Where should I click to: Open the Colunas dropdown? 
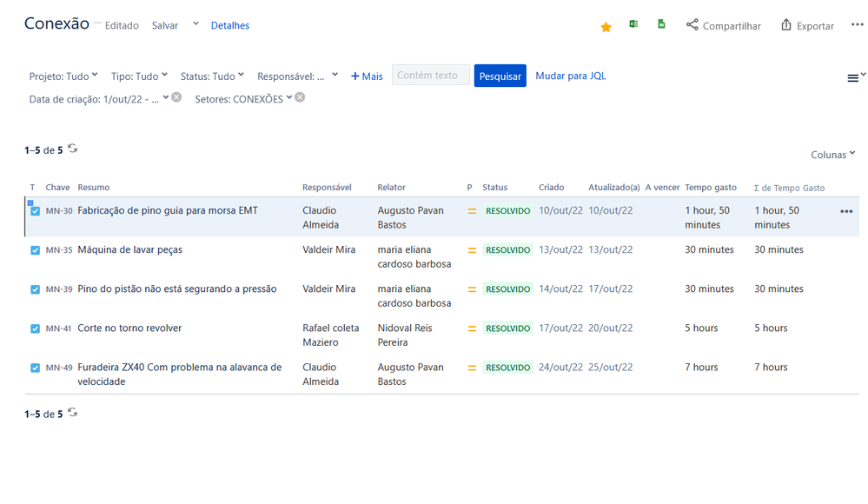pyautogui.click(x=833, y=155)
